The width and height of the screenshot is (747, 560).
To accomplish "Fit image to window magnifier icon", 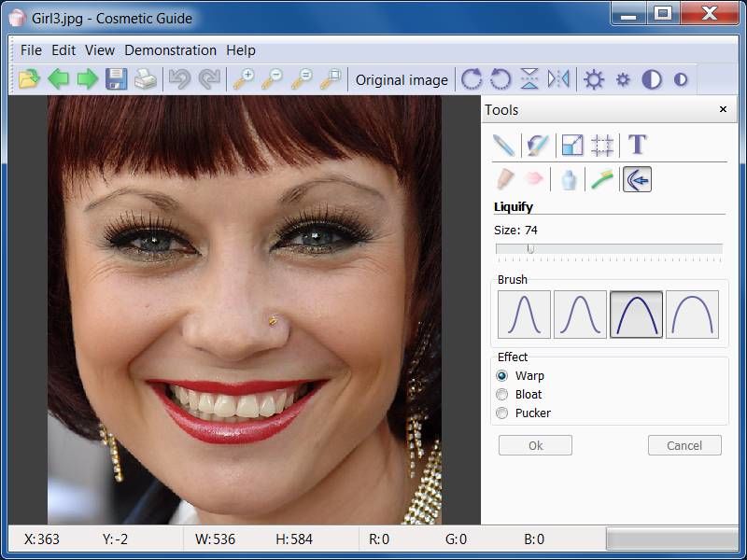I will pos(331,79).
